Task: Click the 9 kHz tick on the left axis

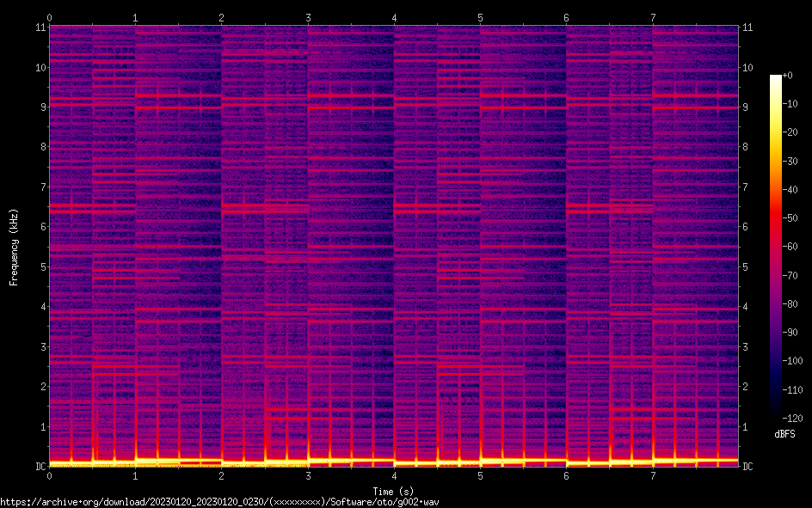Action: click(x=42, y=107)
